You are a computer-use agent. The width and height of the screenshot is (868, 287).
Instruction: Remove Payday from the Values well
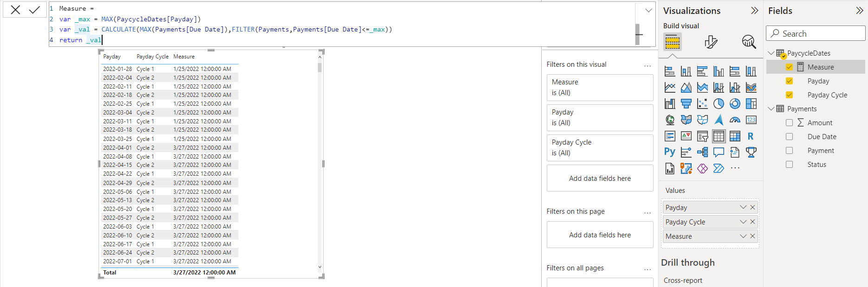(752, 207)
